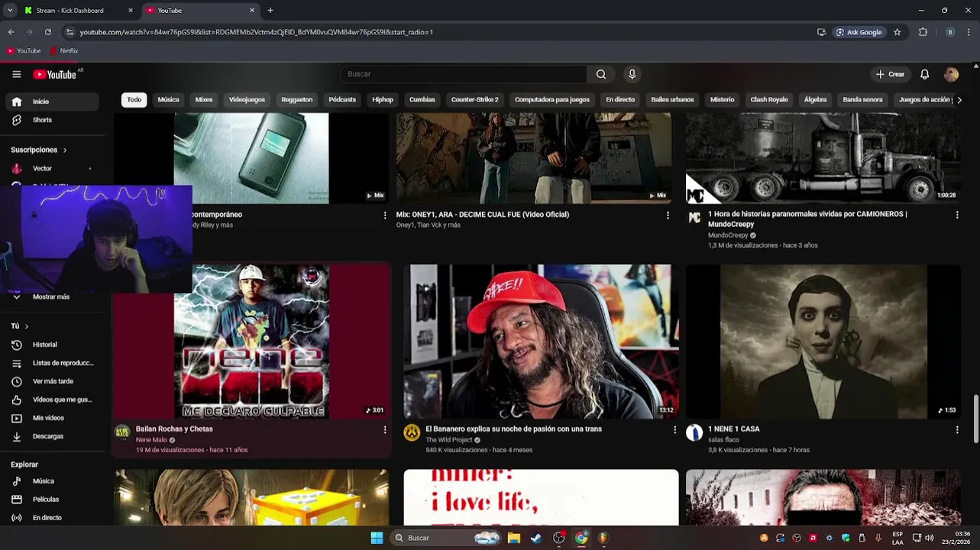This screenshot has height=550, width=980.
Task: Open Historial in the sidebar
Action: click(52, 345)
